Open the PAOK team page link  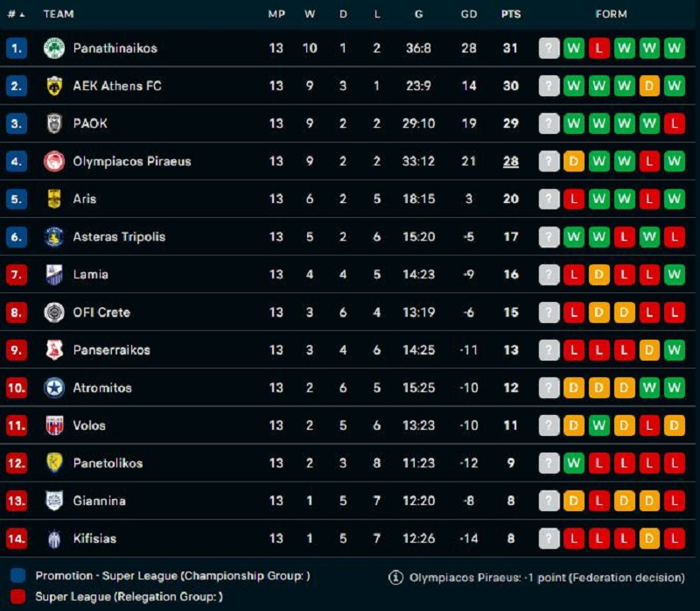pos(90,123)
